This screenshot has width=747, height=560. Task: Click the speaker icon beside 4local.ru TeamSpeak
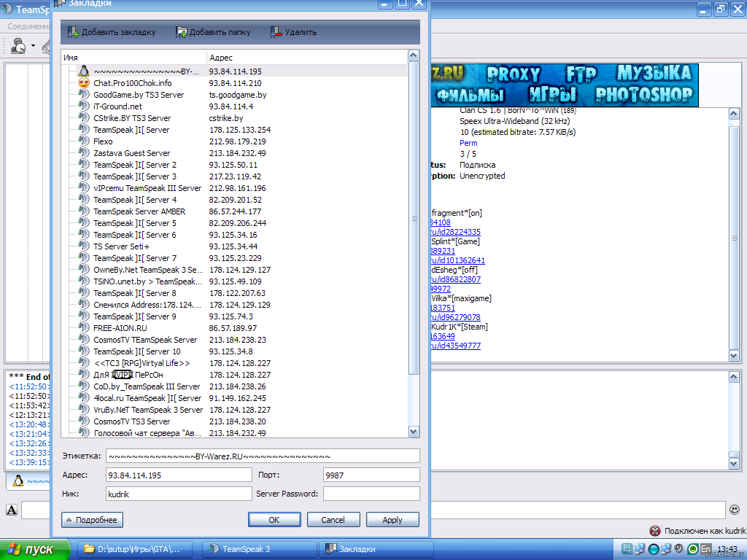click(84, 397)
